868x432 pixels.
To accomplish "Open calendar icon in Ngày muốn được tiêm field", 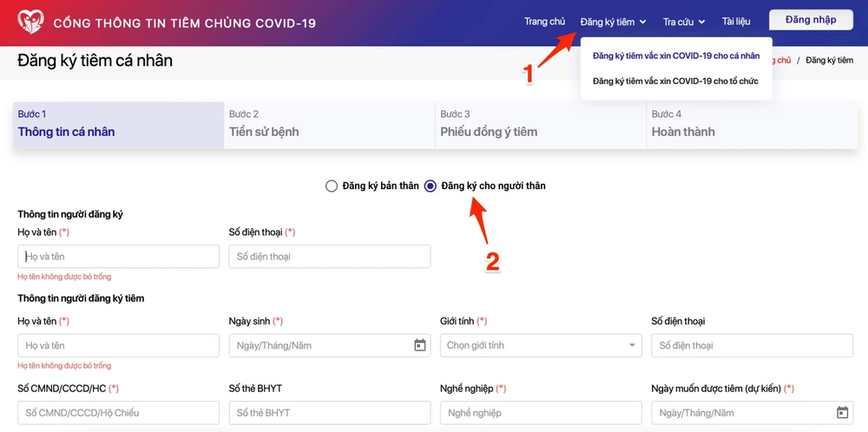I will coord(842,413).
